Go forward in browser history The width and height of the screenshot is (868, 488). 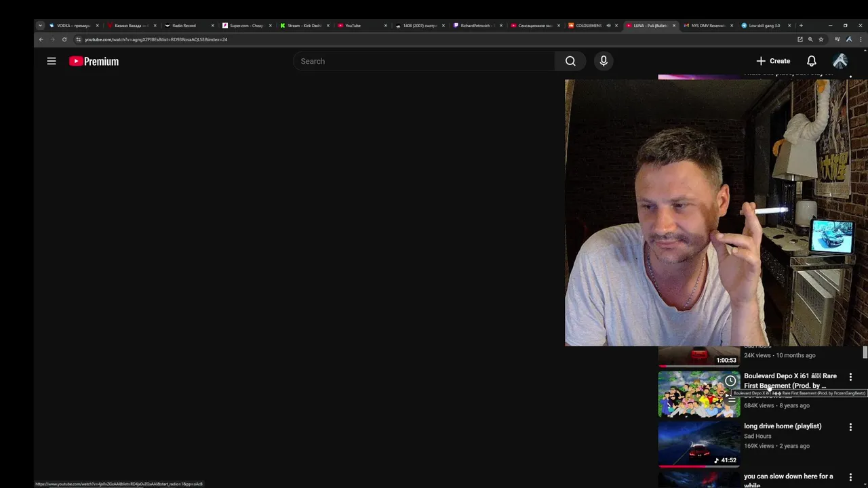coord(52,39)
